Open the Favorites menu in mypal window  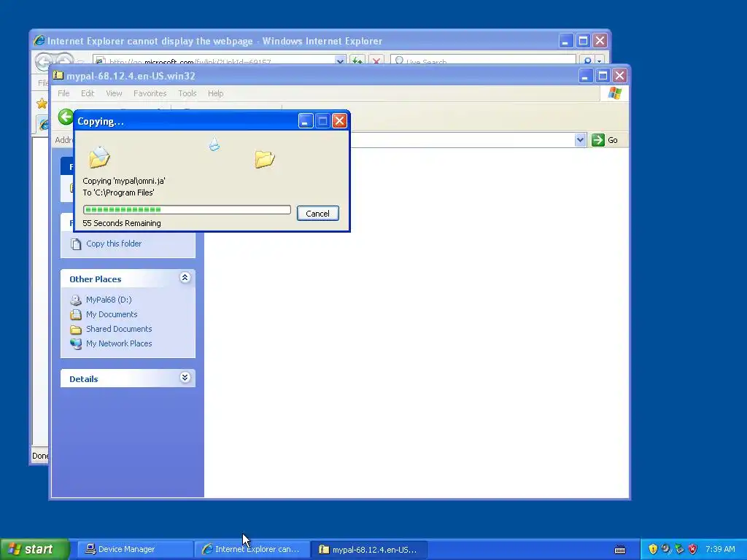[150, 93]
